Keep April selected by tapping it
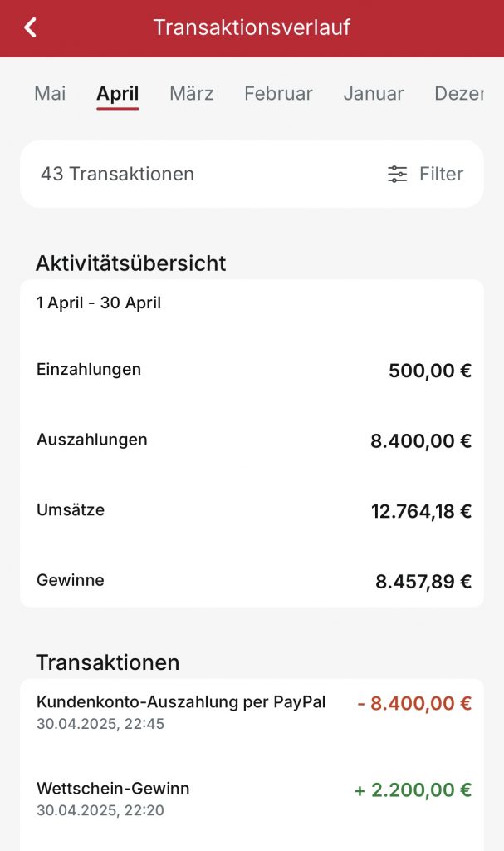 pyautogui.click(x=117, y=94)
